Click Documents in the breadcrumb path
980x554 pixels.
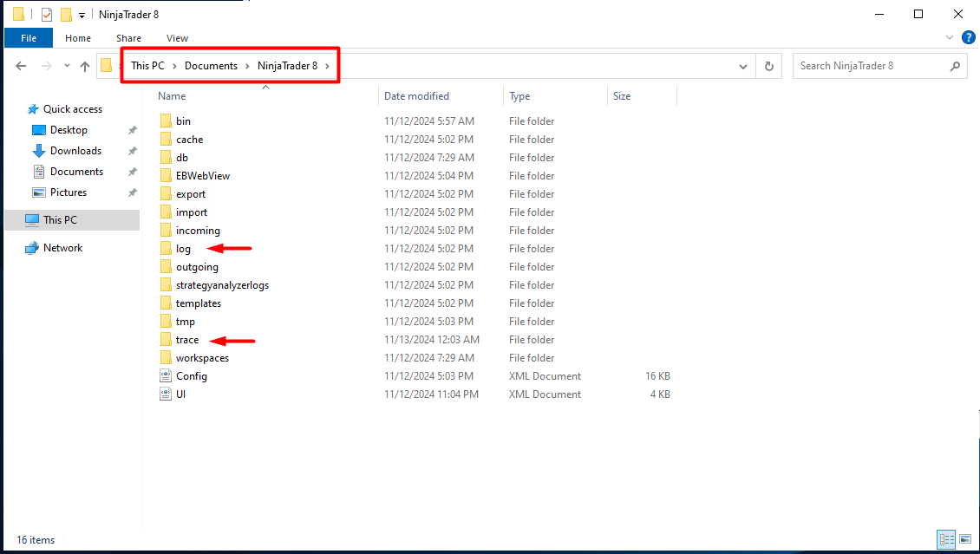pyautogui.click(x=211, y=66)
